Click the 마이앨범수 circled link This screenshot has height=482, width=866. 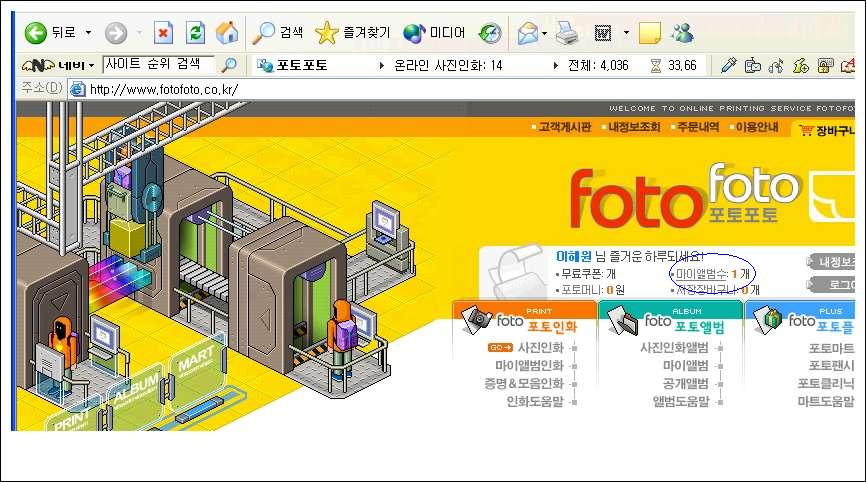(x=712, y=273)
